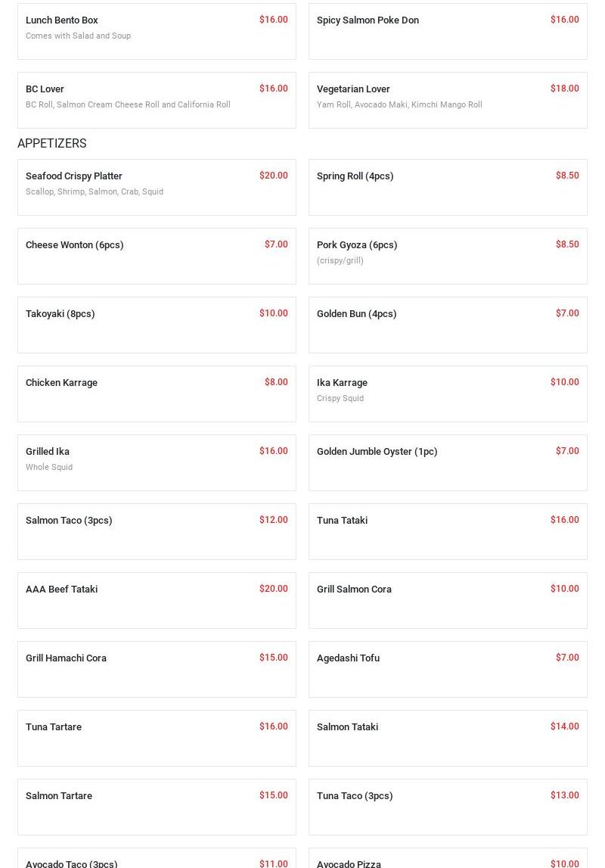Select Cheese Wonton (6pcs)
This screenshot has height=868, width=605.
tap(157, 256)
